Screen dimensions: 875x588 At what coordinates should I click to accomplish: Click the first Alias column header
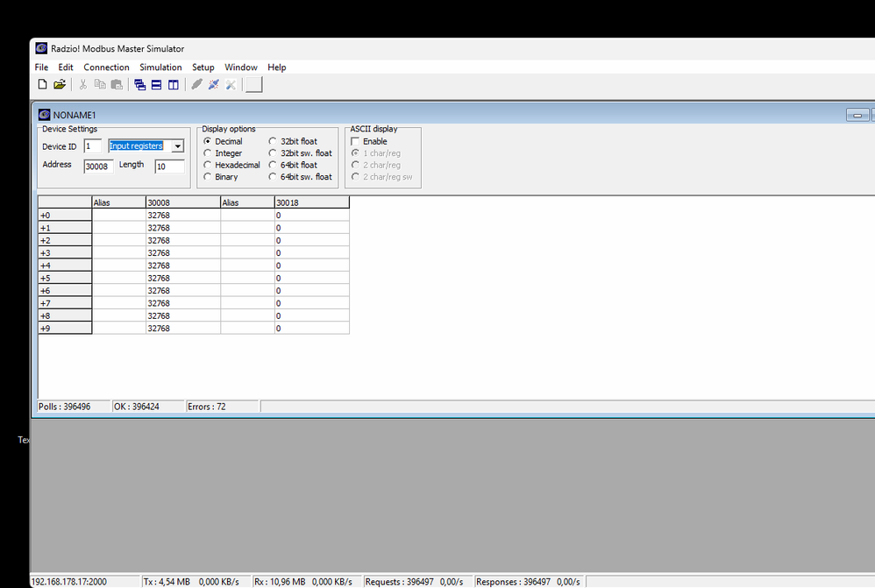119,202
